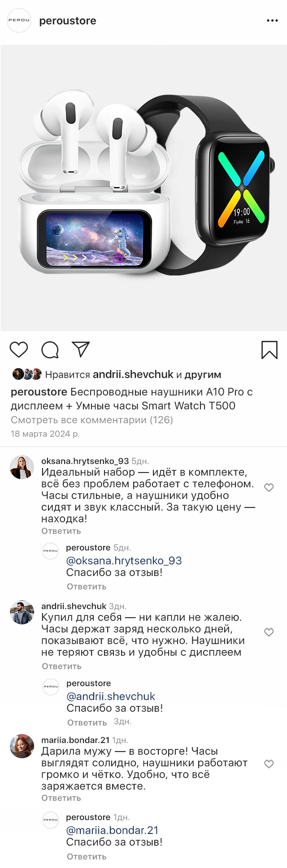
Task: Like oksana.hrytsenko_93's comment
Action: [x=269, y=487]
